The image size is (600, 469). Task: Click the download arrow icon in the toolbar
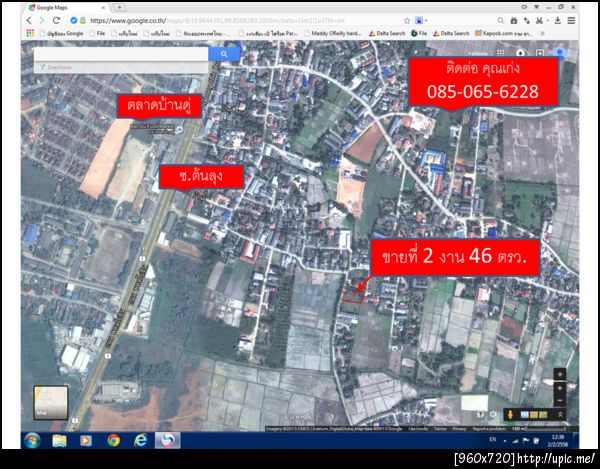(x=558, y=21)
